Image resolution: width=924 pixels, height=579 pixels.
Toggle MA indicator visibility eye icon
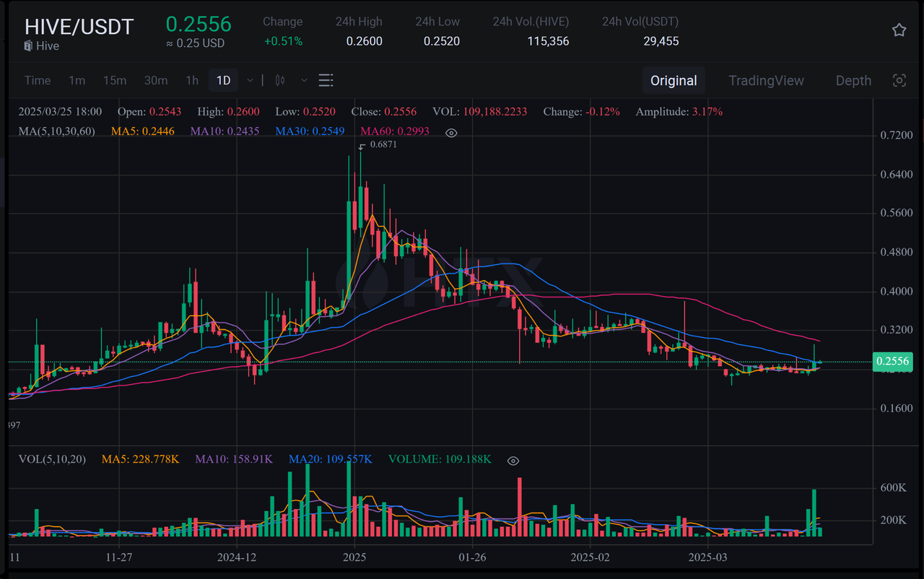click(451, 133)
